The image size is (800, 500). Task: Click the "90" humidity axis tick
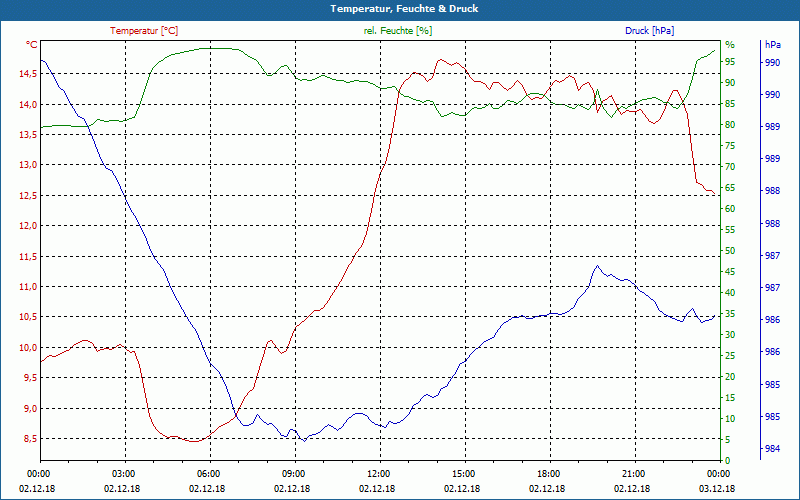(x=730, y=83)
